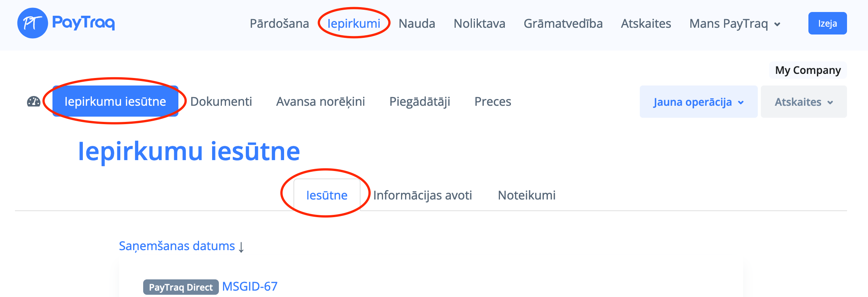The width and height of the screenshot is (868, 297).
Task: Click the PayTraq logo icon
Action: tap(33, 23)
